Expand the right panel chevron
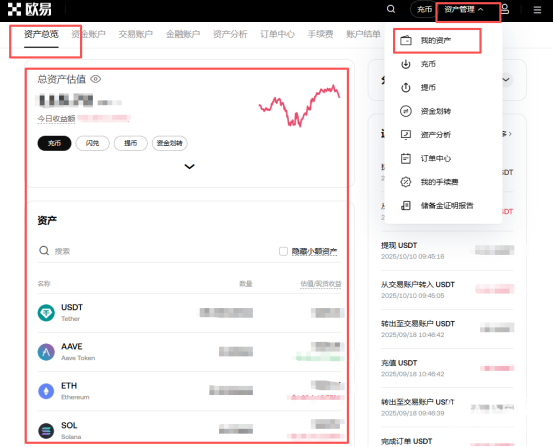This screenshot has width=554, height=447. pos(506,80)
